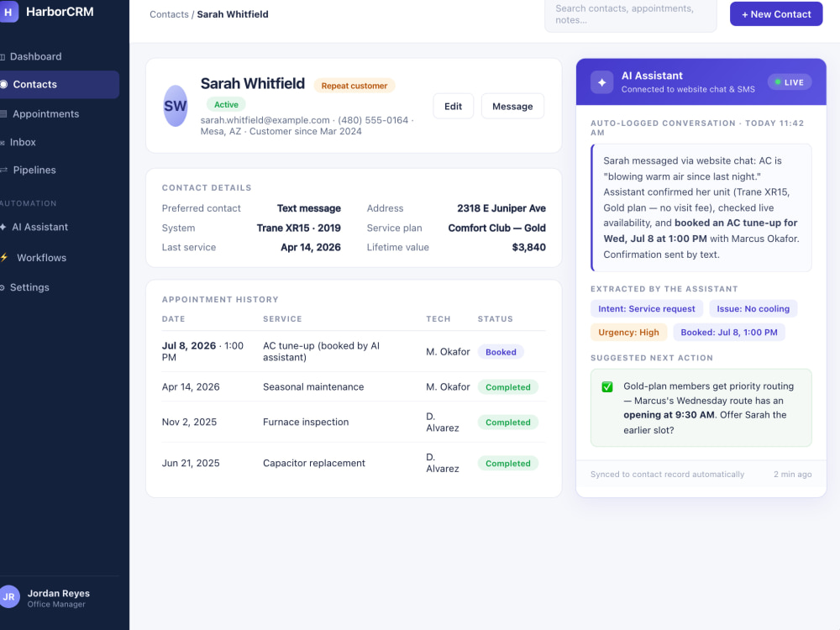
Task: Click the suggested next action card text
Action: 709,408
